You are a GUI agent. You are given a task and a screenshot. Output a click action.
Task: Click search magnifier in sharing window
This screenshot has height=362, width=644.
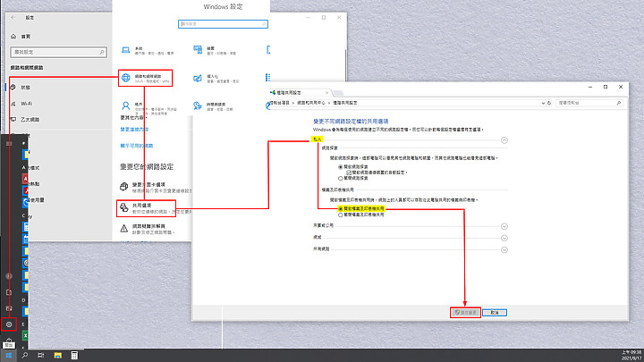619,103
